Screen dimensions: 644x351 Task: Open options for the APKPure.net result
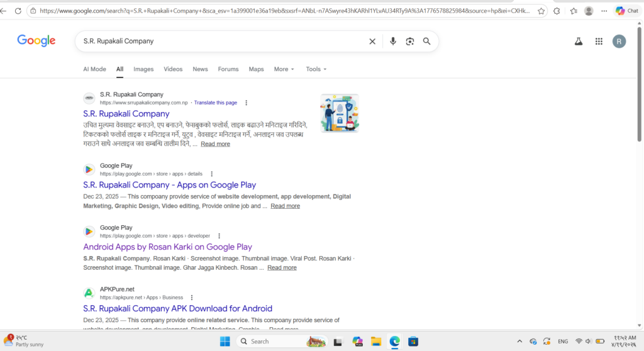pos(191,298)
